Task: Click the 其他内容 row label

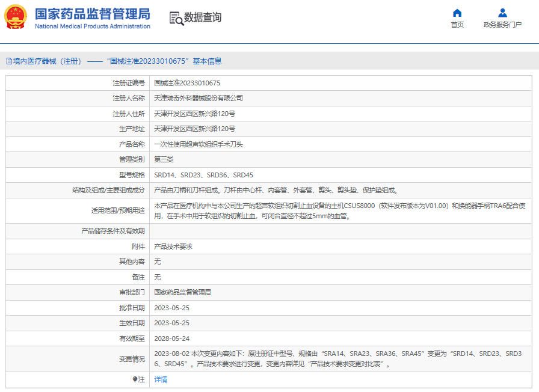Action: pyautogui.click(x=132, y=262)
